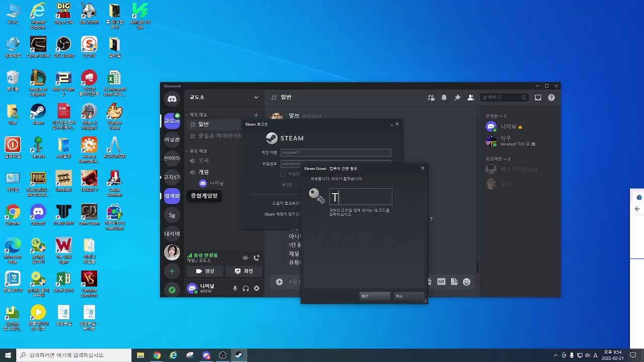
Task: Open 교도소 server icon in sidebar
Action: pos(172,121)
